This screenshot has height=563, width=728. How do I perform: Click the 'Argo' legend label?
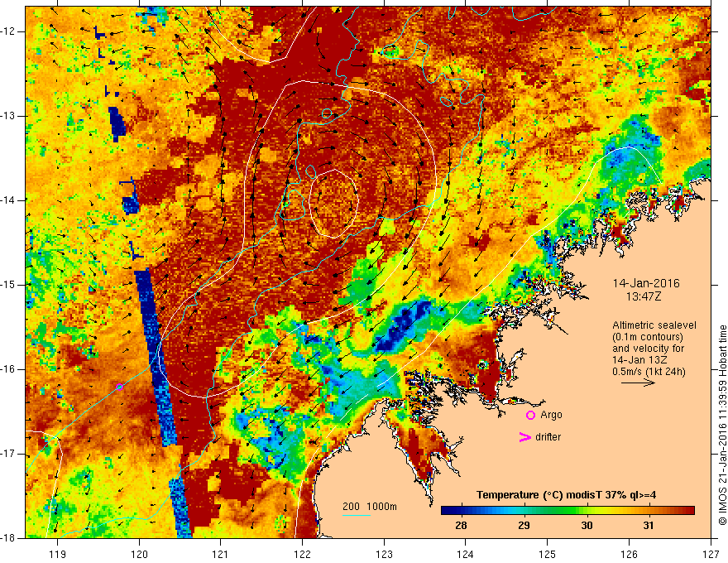[551, 415]
